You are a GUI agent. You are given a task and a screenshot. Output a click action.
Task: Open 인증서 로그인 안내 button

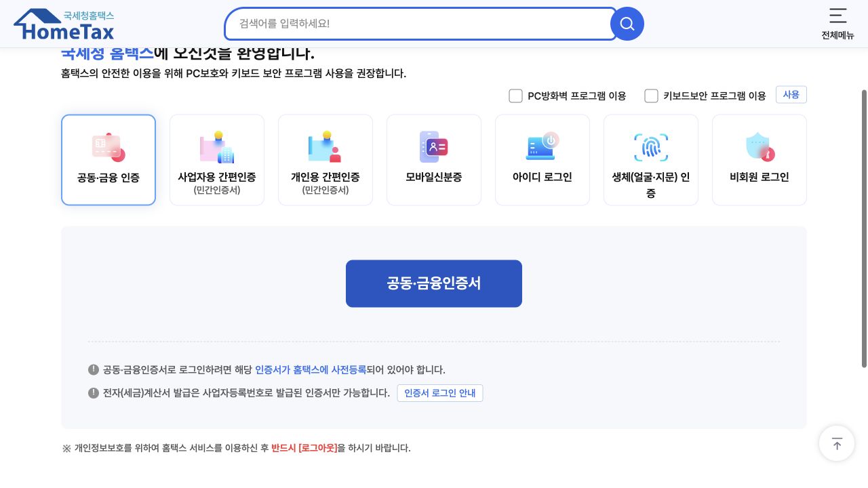tap(440, 393)
